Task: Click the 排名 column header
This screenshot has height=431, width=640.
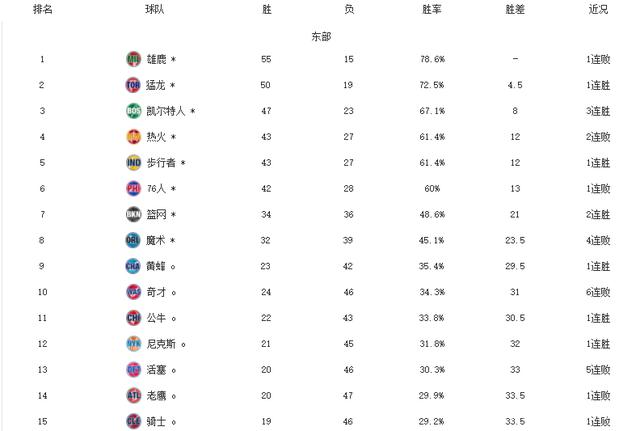Action: 42,9
